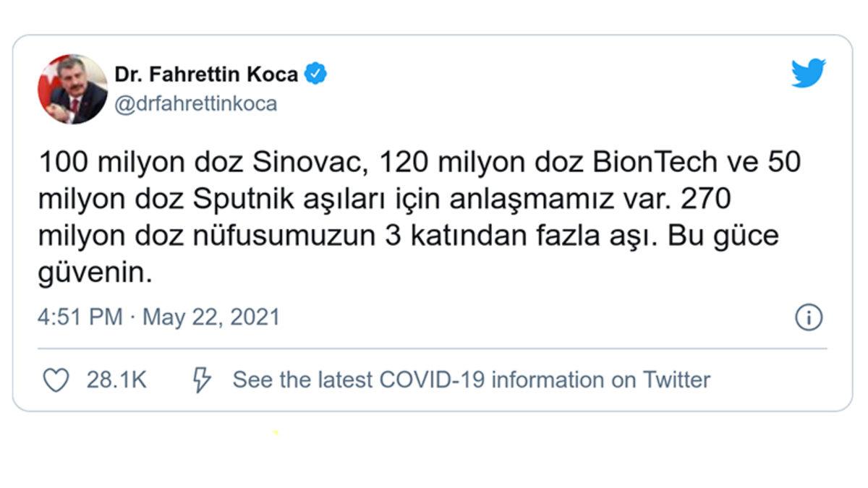Open the tweet via its timestamp link
This screenshot has width=868, height=488.
pyautogui.click(x=161, y=315)
